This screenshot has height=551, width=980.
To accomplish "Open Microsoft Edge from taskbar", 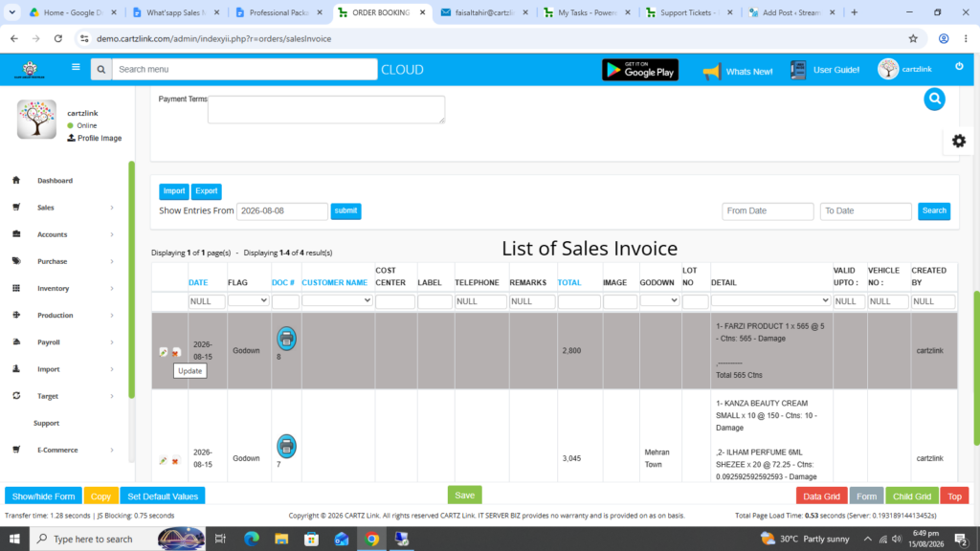I will [x=252, y=539].
